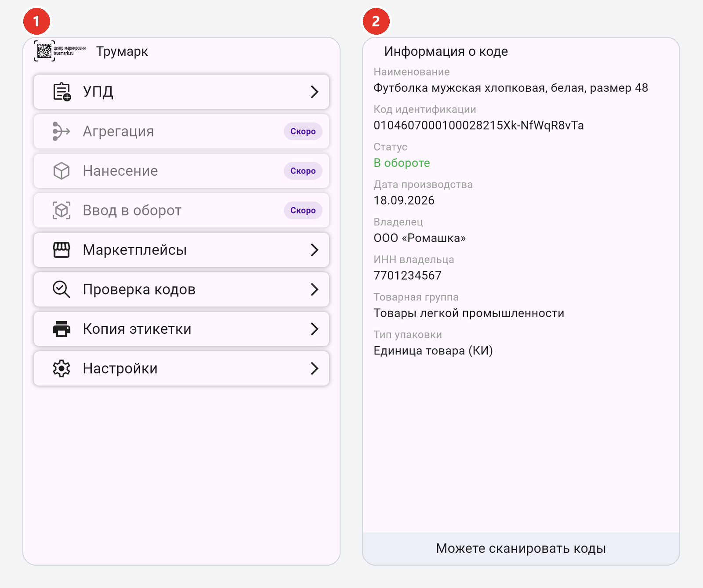Screen dimensions: 703x588
Task: Click Товары легкой промышленности value
Action: point(469,313)
